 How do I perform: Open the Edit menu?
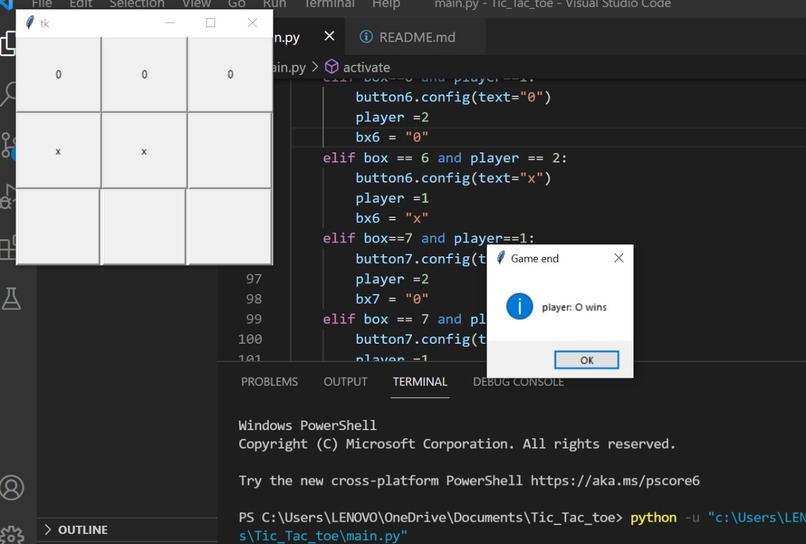(81, 4)
